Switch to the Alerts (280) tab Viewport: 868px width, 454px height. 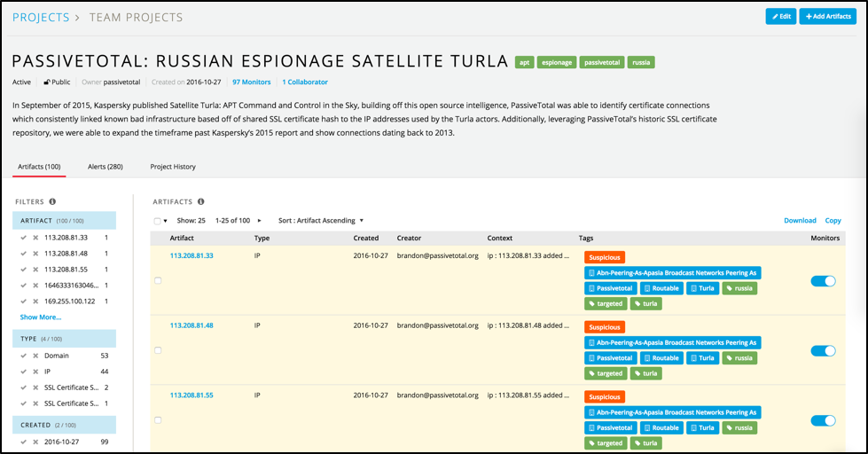coord(106,167)
